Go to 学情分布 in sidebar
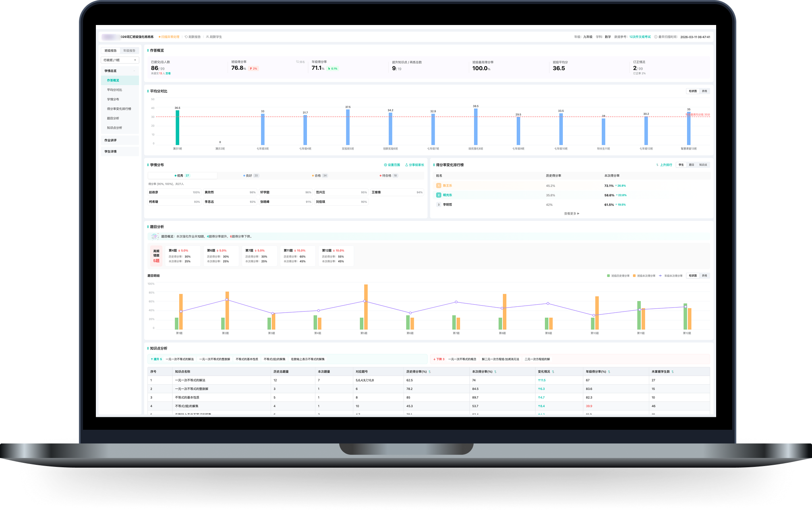 tap(120, 99)
